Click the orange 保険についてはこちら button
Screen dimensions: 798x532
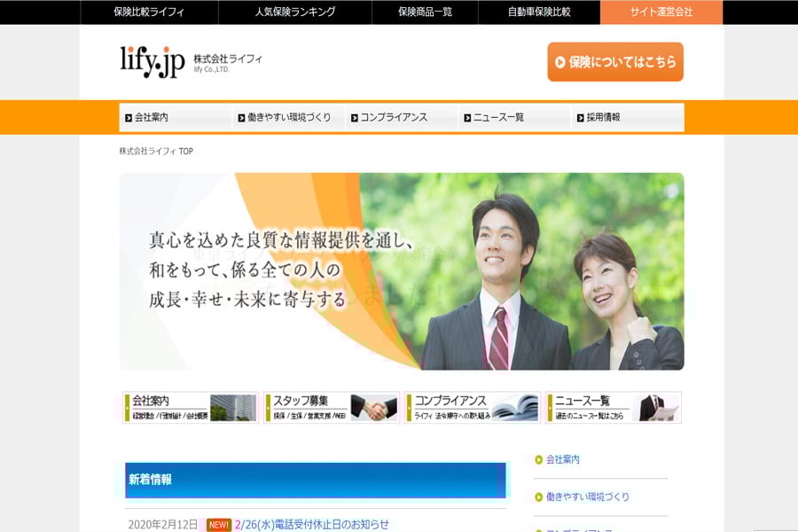(x=615, y=61)
